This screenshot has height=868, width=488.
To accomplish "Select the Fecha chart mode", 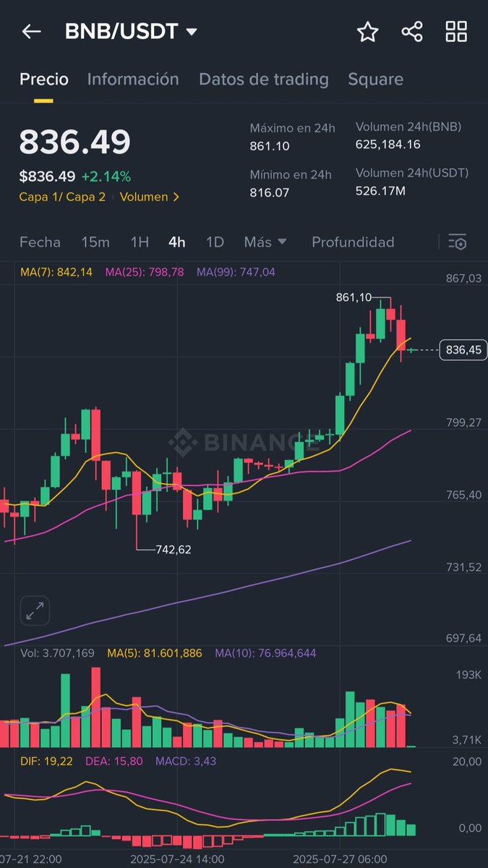I will click(40, 242).
